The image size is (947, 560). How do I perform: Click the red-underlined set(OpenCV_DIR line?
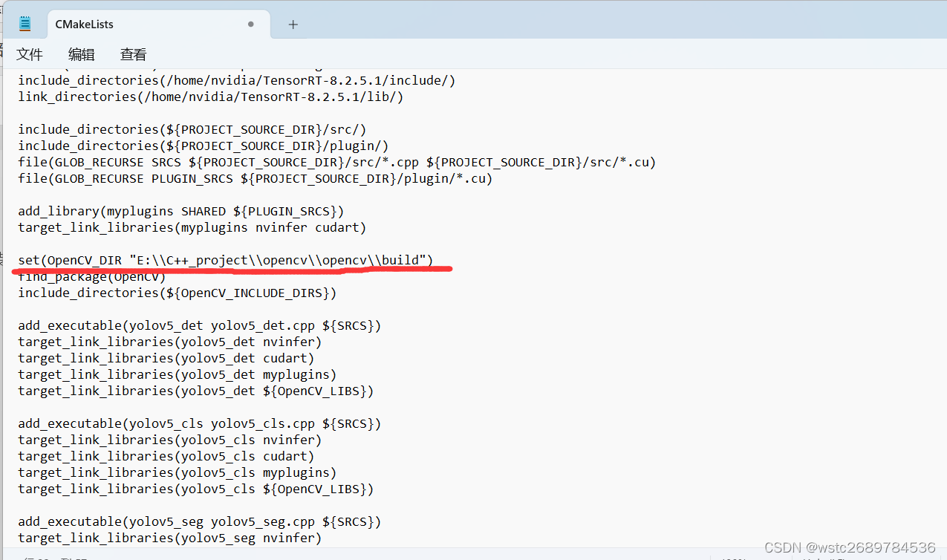pos(223,260)
